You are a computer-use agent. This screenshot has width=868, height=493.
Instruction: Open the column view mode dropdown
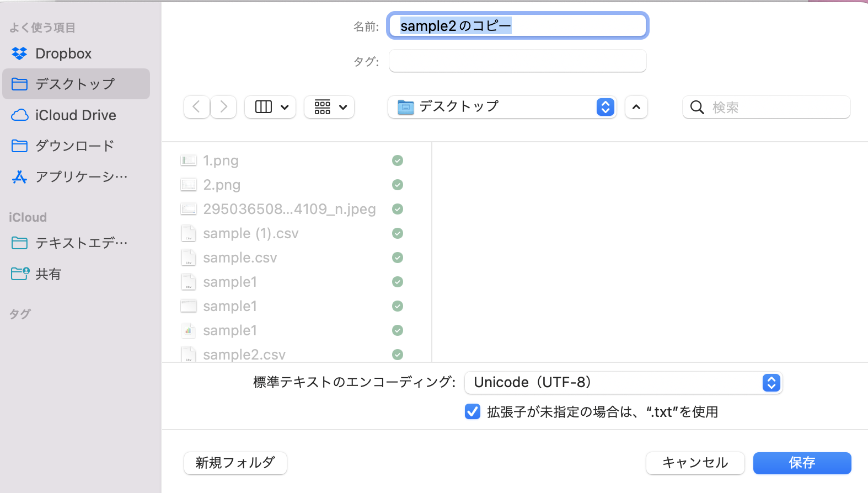(270, 107)
